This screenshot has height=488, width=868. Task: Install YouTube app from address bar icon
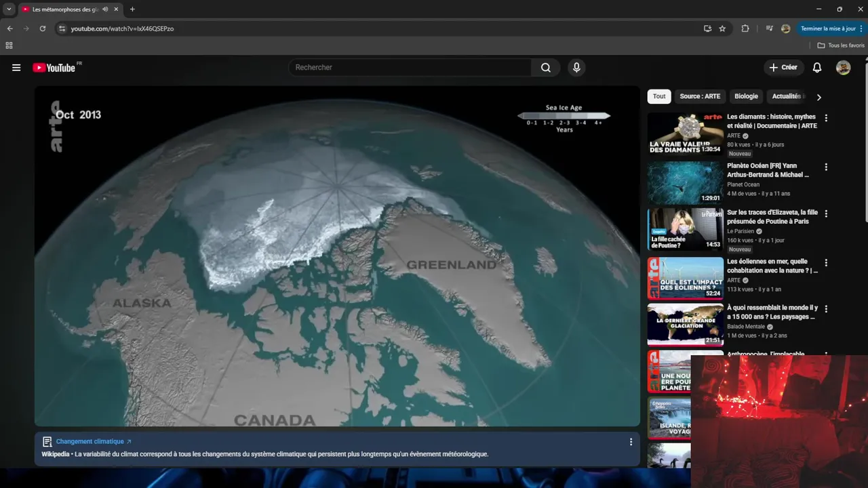tap(707, 28)
